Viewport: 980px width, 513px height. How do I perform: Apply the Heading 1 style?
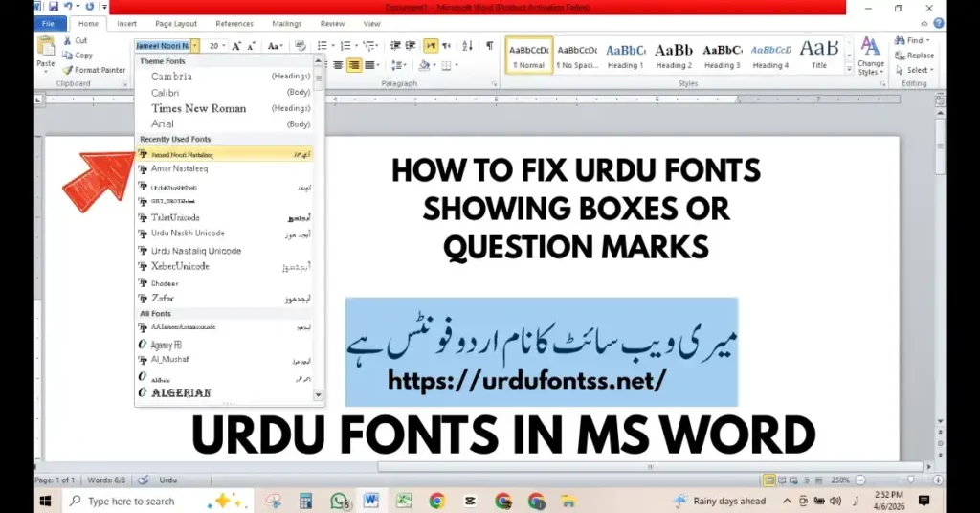[x=625, y=56]
